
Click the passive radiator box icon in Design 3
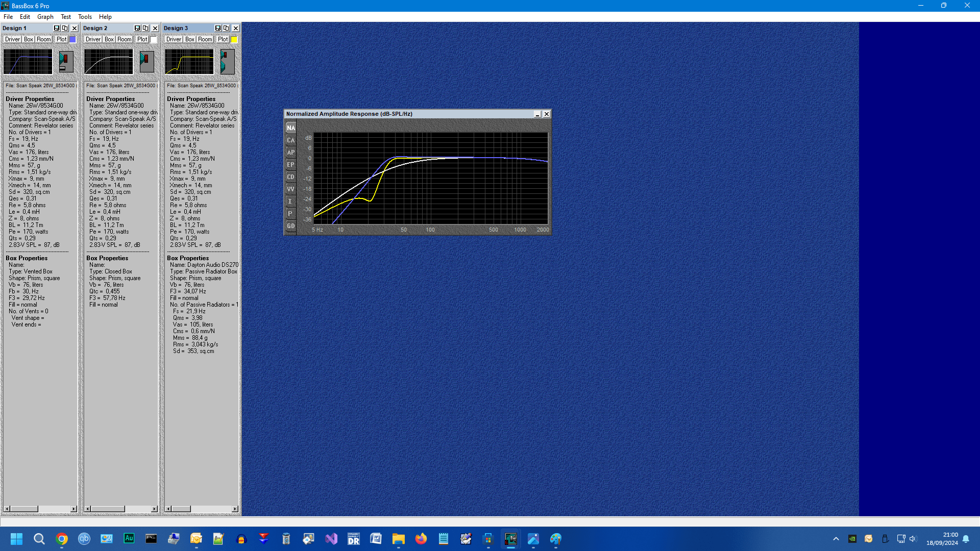click(x=228, y=62)
